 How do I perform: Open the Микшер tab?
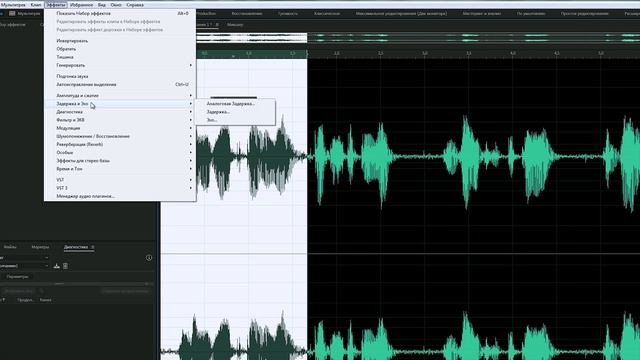pyautogui.click(x=235, y=25)
